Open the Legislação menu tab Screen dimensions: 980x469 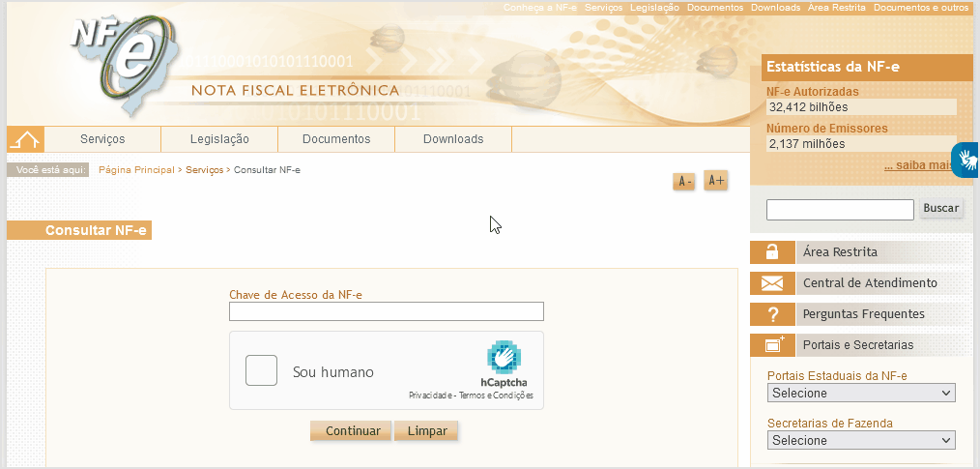pyautogui.click(x=219, y=139)
